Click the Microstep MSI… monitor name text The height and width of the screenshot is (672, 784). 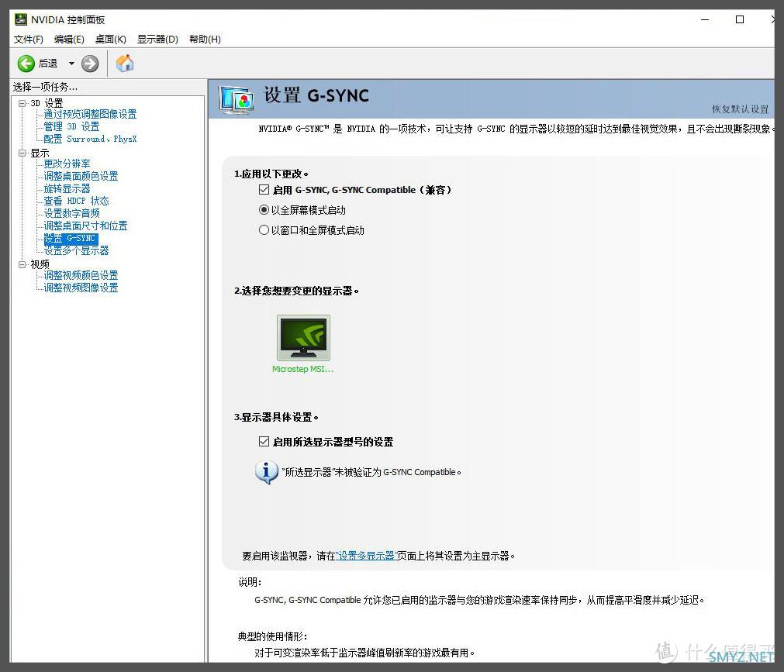click(x=302, y=369)
